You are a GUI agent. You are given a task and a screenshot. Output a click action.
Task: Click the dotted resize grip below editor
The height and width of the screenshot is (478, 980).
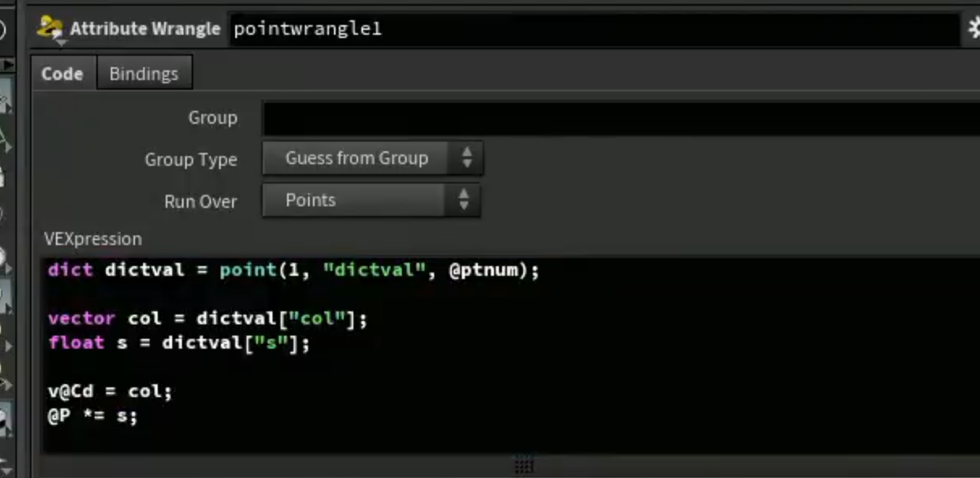[524, 464]
